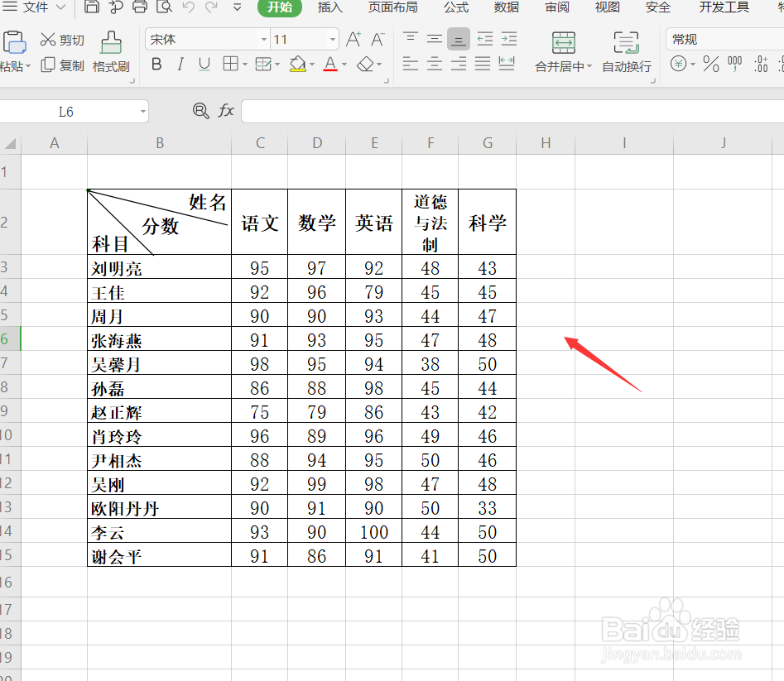Toggle italic formatting on
The height and width of the screenshot is (681, 784).
tap(180, 64)
